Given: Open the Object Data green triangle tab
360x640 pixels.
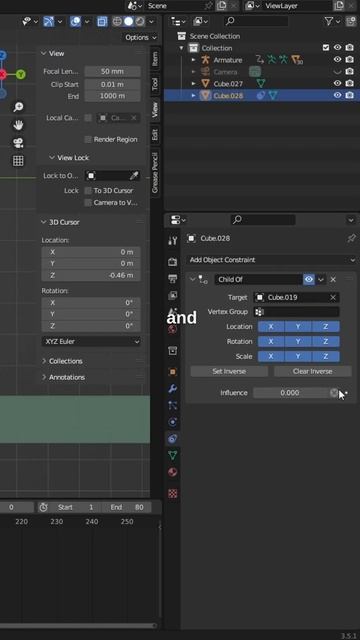Looking at the screenshot, I should tap(173, 455).
